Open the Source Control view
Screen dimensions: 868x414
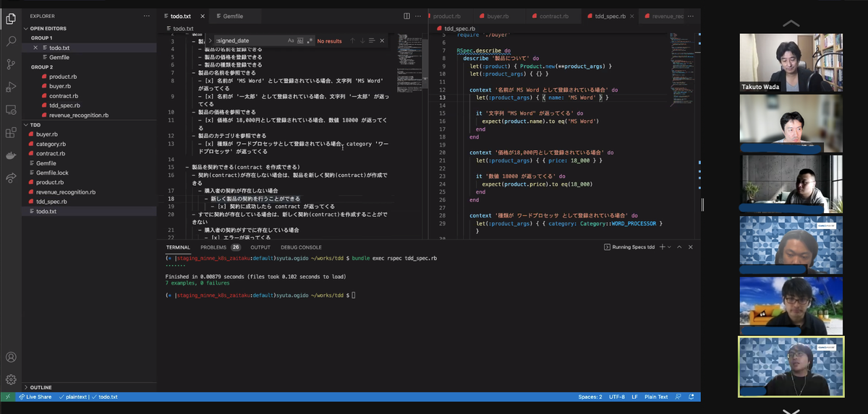11,64
